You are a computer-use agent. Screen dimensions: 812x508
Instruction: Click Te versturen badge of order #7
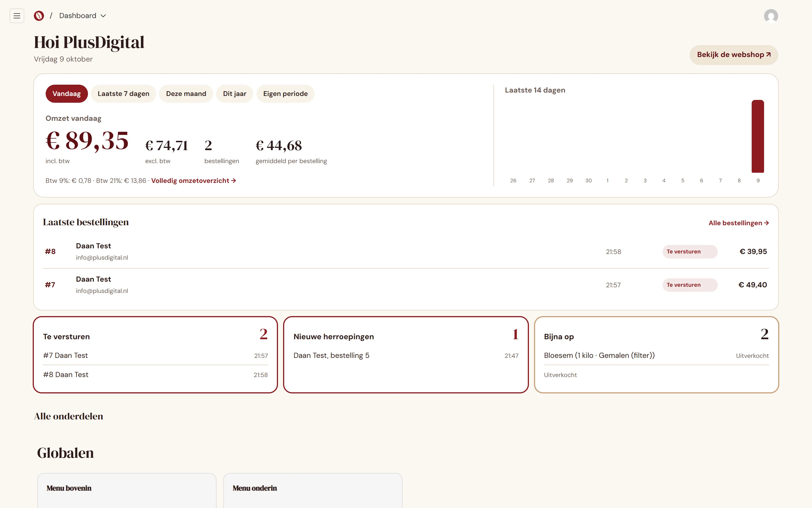coord(690,285)
